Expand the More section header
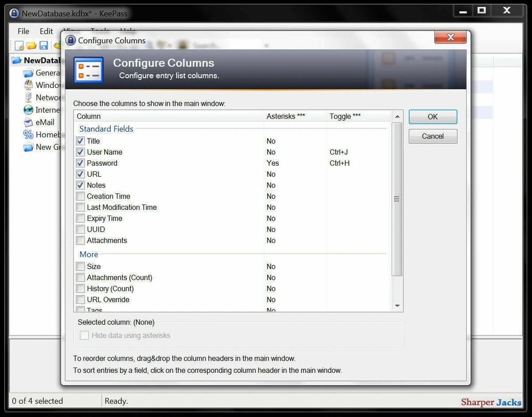 88,255
